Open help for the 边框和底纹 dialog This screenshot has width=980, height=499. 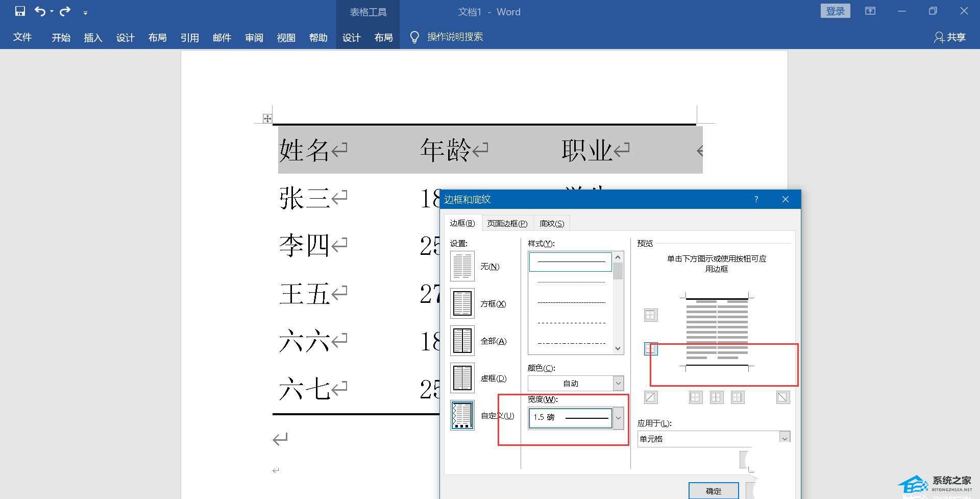click(756, 199)
